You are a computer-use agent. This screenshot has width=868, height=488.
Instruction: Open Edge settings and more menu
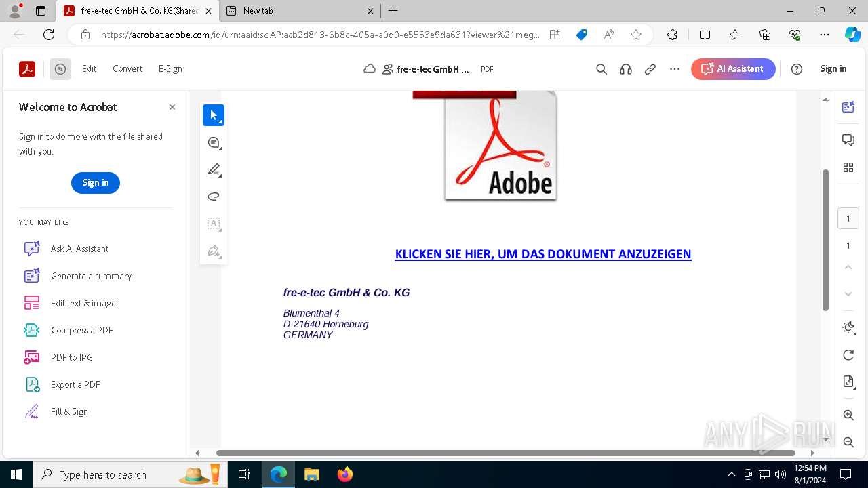[825, 35]
